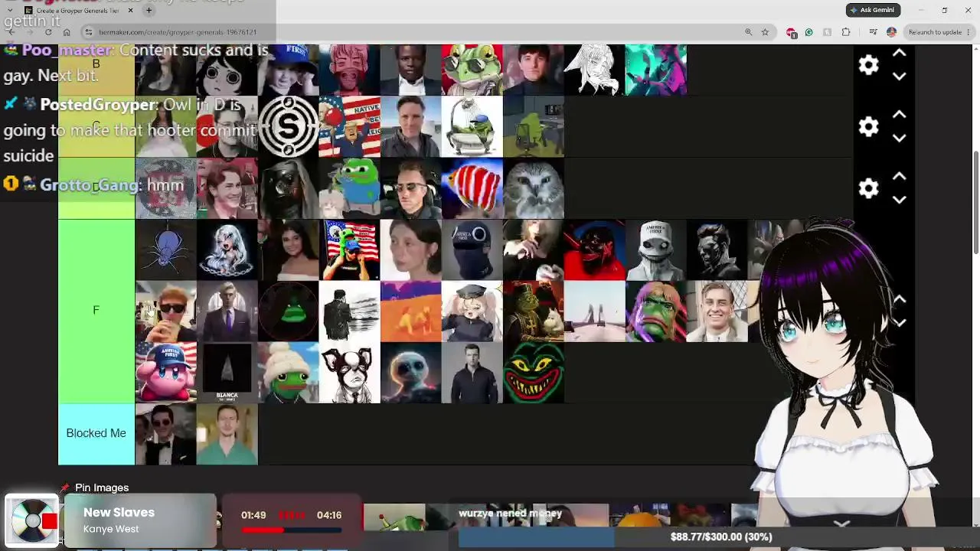Move the owl tier row up
Viewport: 980px width, 551px height.
tap(900, 176)
